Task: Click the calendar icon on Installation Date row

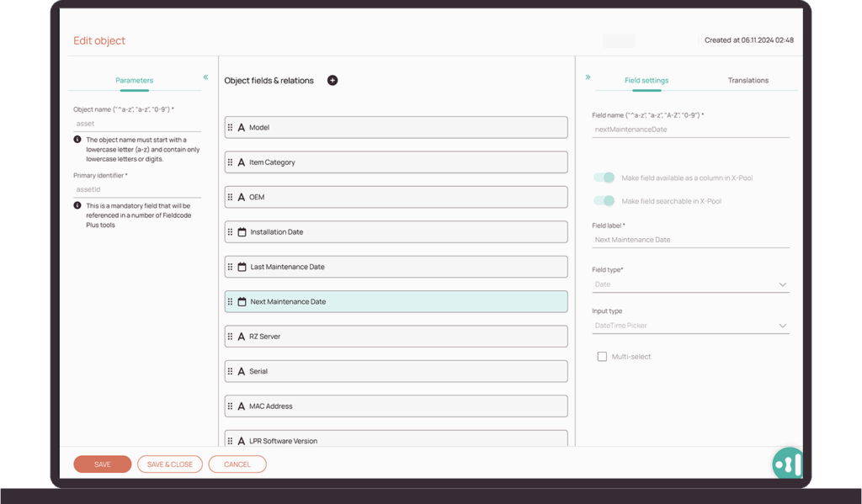Action: point(242,232)
